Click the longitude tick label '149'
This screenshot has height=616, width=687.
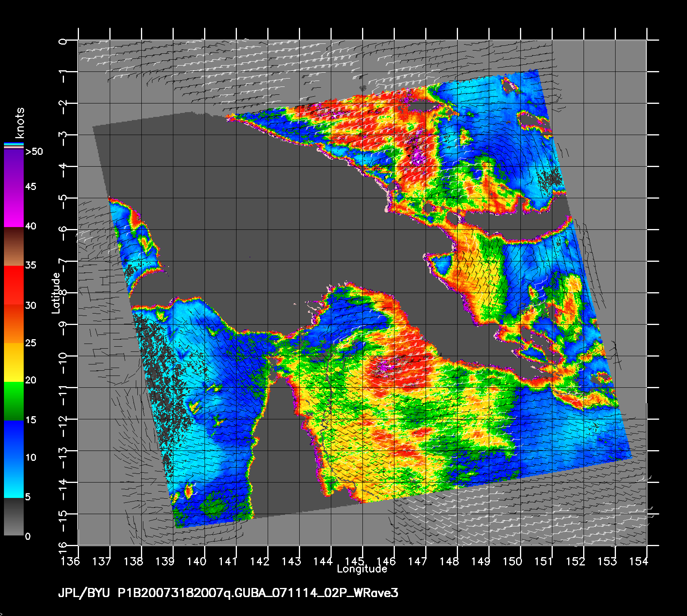point(481,561)
